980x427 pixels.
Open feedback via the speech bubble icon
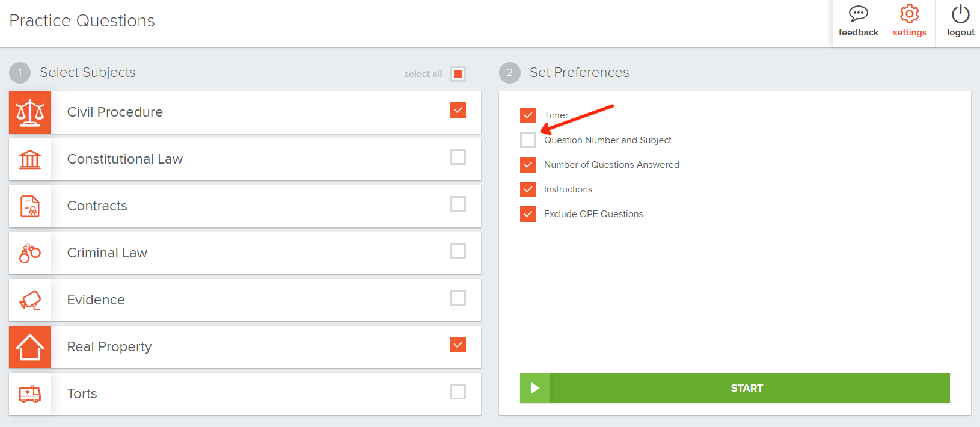pos(858,14)
